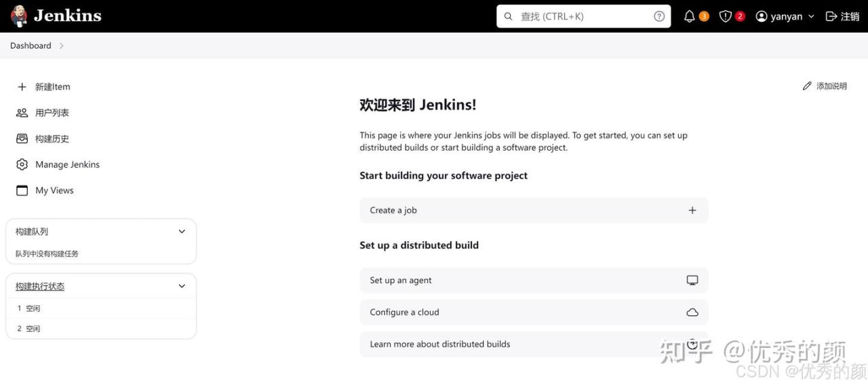868x386 pixels.
Task: Click the pencil icon for 添加说明
Action: [x=807, y=86]
